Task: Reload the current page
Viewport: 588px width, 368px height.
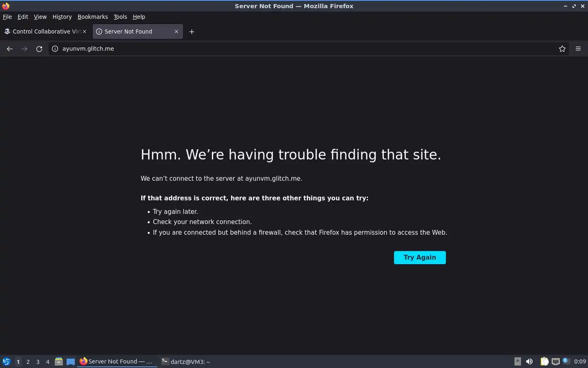Action: click(39, 49)
